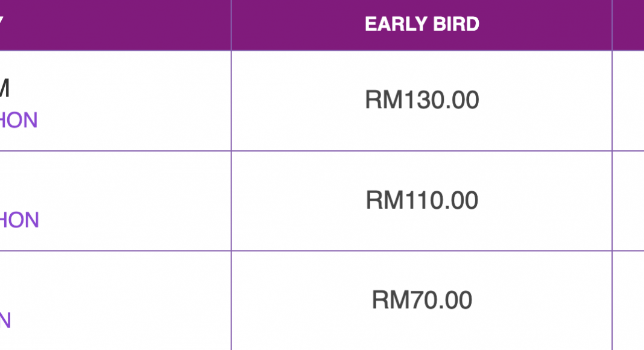
Task: Select the RM130.00 early bird price
Action: (x=422, y=100)
